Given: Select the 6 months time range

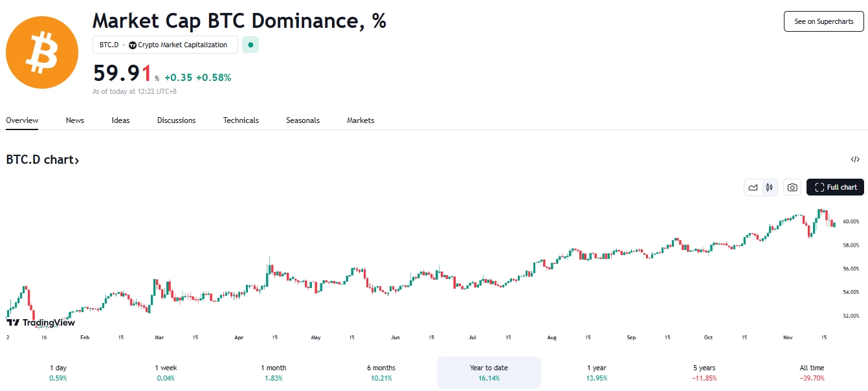Looking at the screenshot, I should [381, 372].
